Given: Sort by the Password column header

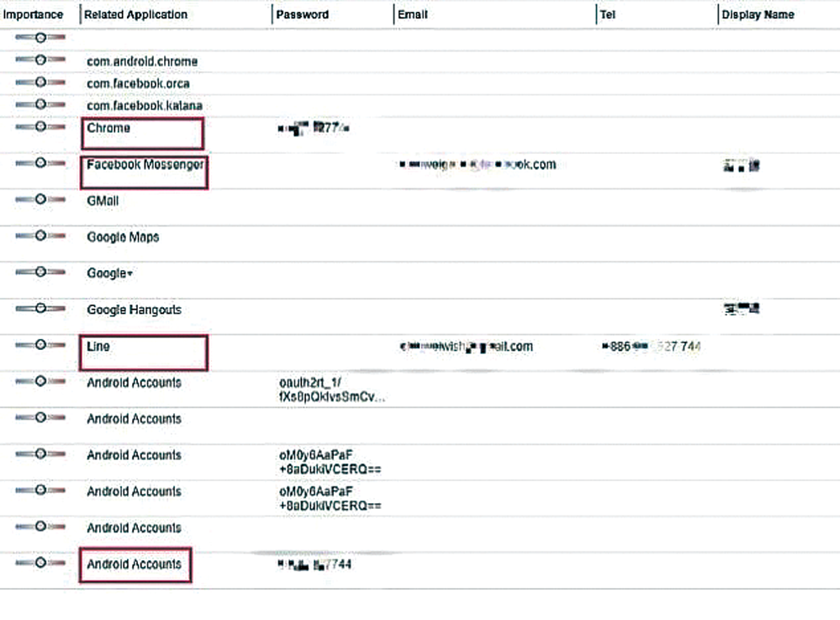Looking at the screenshot, I should [x=302, y=14].
